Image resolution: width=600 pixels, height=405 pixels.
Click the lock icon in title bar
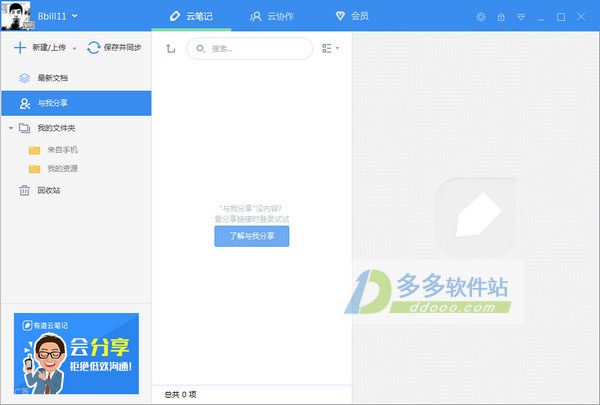tap(501, 17)
